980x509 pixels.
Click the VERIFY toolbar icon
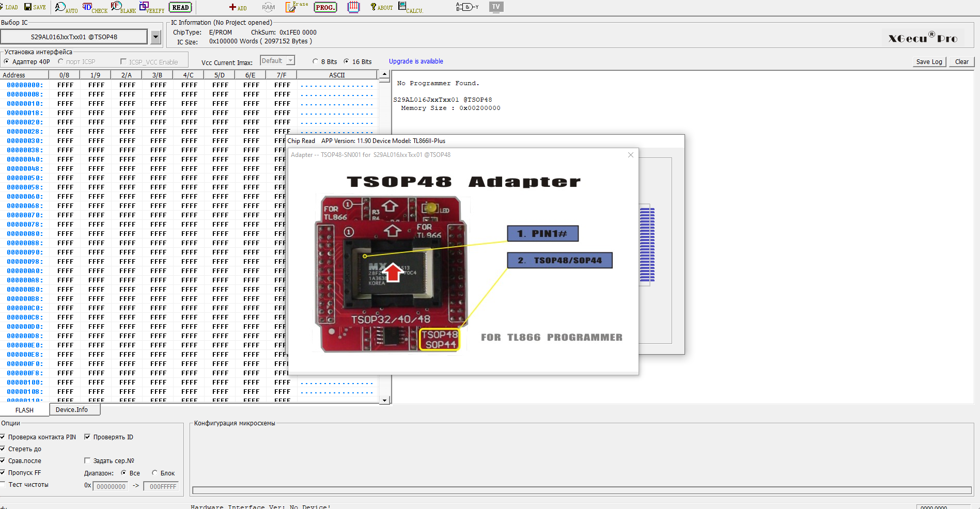[152, 7]
